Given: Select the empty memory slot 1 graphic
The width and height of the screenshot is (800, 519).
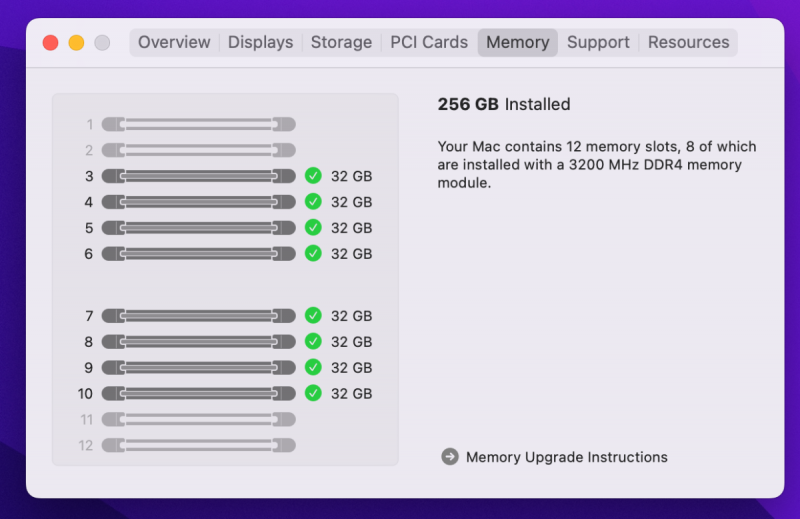Looking at the screenshot, I should [x=198, y=125].
